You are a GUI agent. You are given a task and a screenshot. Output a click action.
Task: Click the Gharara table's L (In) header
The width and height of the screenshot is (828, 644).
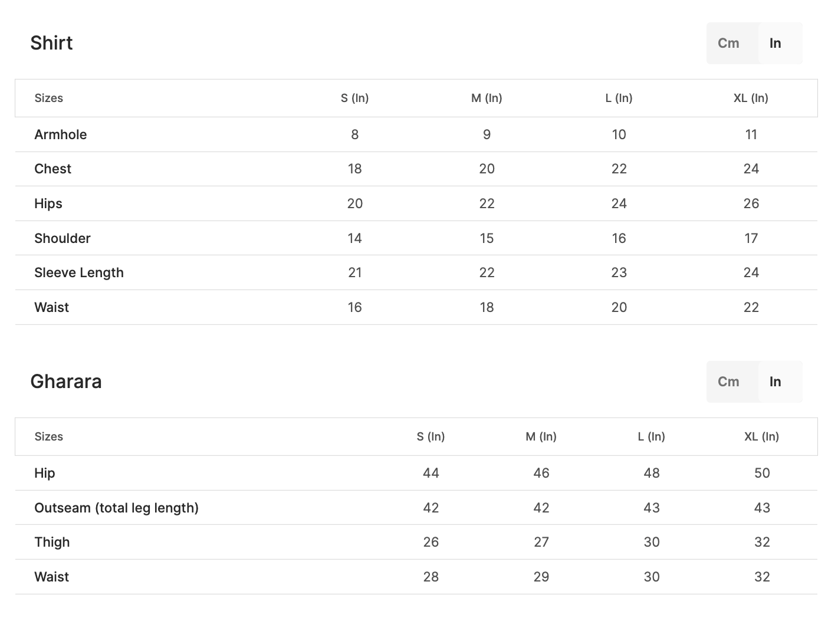tap(651, 436)
